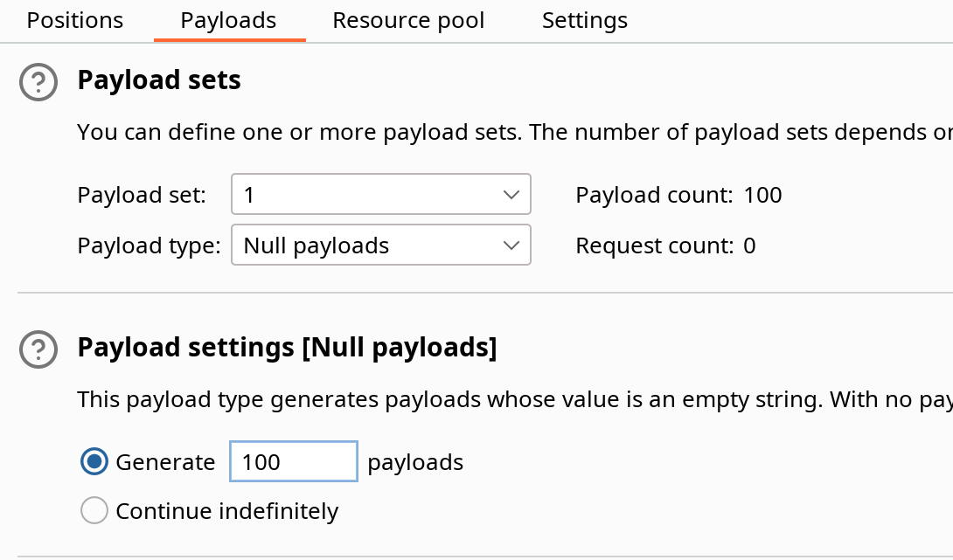Image resolution: width=953 pixels, height=560 pixels.
Task: Switch to the Positions tab
Action: coord(75,21)
